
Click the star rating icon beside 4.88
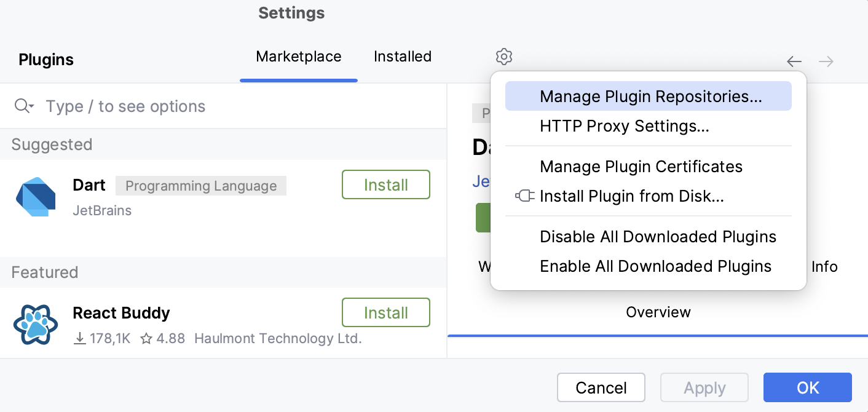[145, 338]
